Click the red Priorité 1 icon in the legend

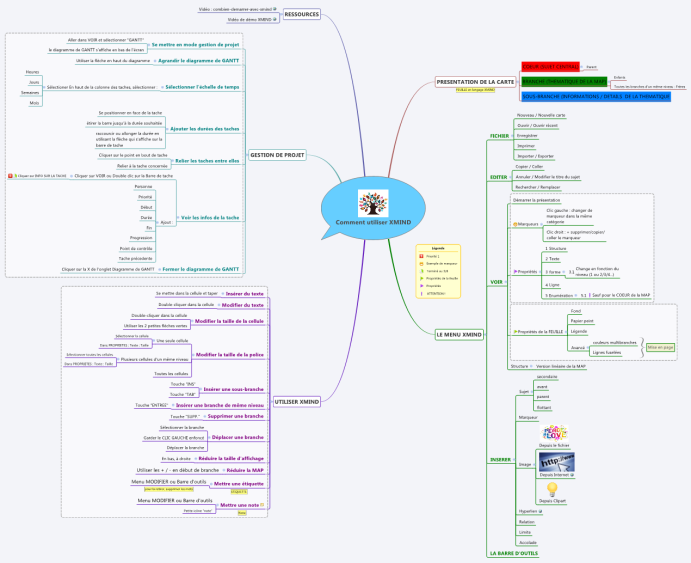coord(421,256)
